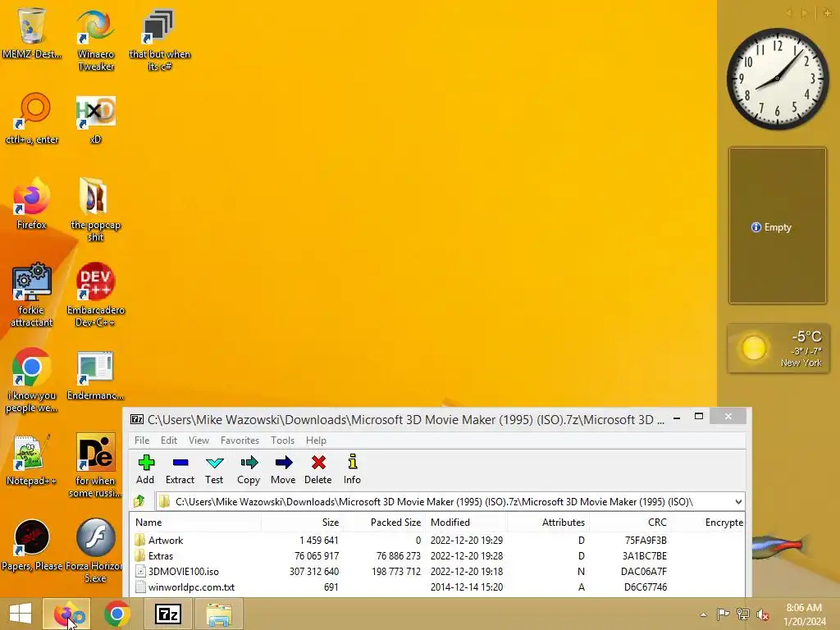Click the Chrome taskbar icon
Viewport: 840px width, 630px height.
point(116,614)
